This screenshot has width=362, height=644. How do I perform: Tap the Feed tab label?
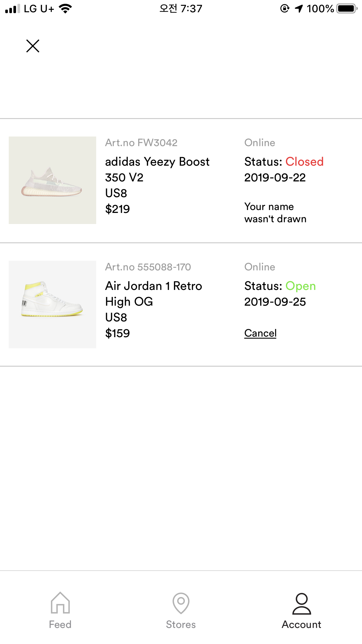[60, 624]
